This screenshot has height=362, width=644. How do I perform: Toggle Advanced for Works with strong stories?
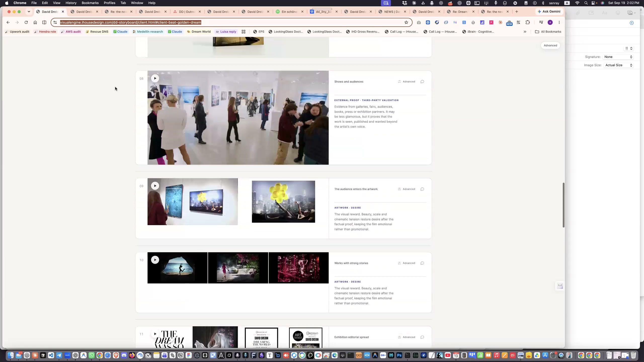pos(407,263)
